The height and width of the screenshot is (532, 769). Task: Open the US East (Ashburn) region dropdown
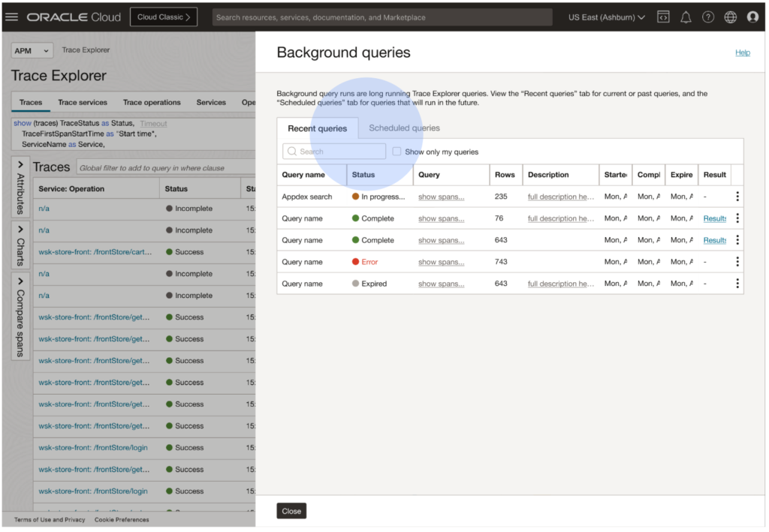click(606, 17)
